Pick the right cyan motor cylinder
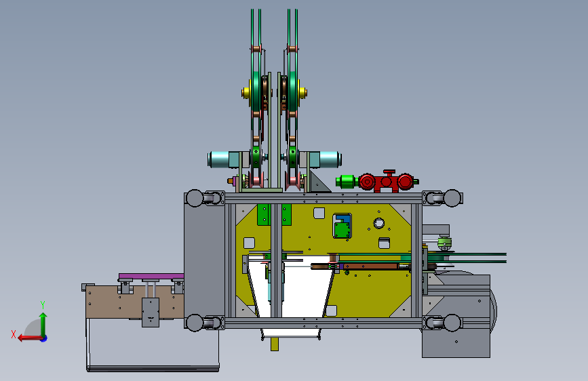 330,159
